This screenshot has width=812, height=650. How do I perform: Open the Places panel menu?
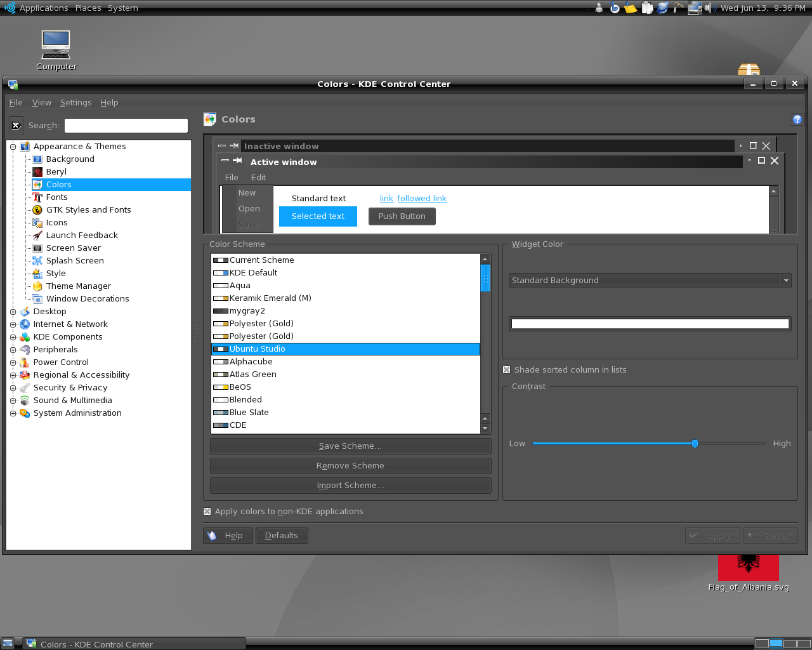(x=88, y=8)
